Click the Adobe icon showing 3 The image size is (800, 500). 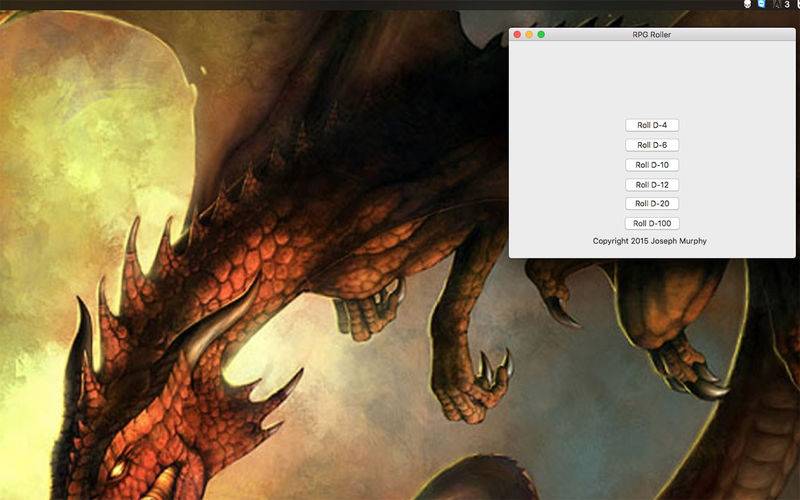coord(782,4)
